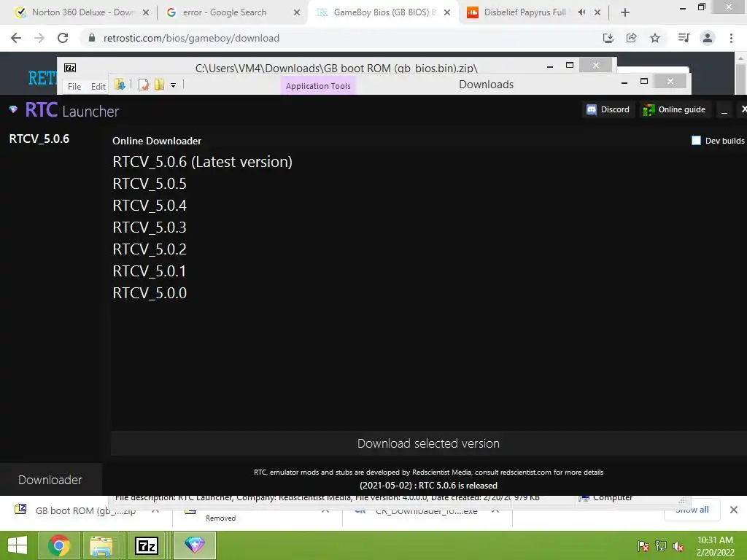Share this page icon in Chrome
The width and height of the screenshot is (747, 560).
631,38
